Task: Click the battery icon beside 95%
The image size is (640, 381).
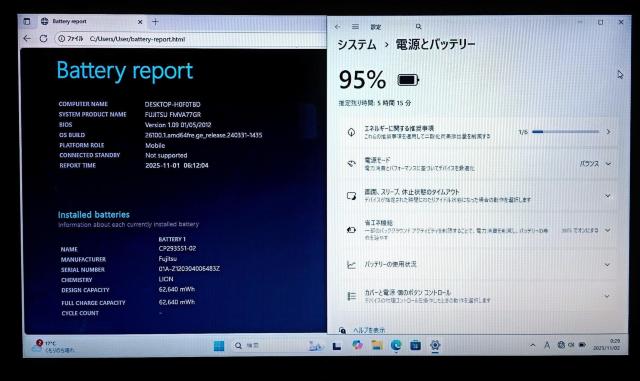Action: point(408,80)
